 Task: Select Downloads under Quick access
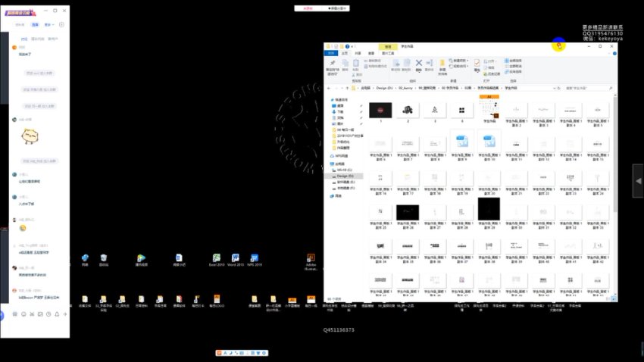(340, 111)
